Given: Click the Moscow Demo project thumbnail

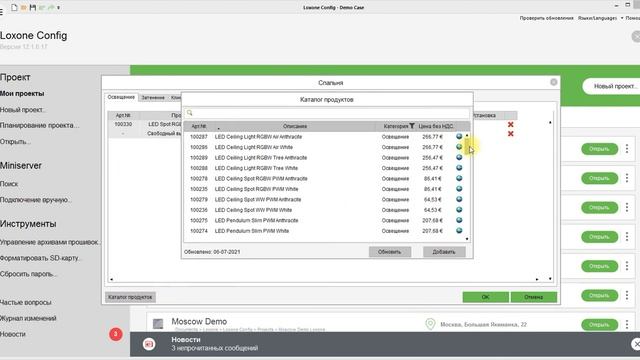Looking at the screenshot, I should click(x=158, y=324).
